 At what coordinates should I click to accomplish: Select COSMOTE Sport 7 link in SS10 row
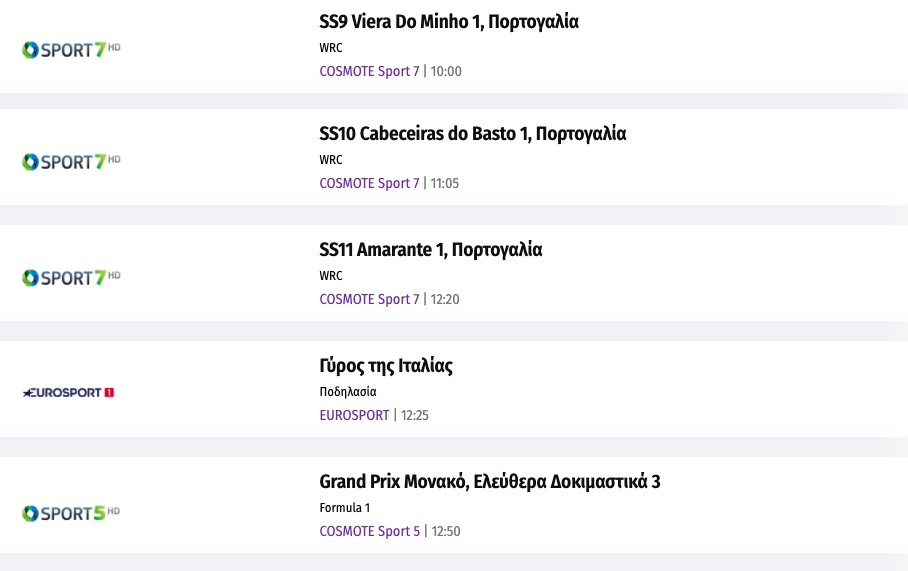pos(369,183)
